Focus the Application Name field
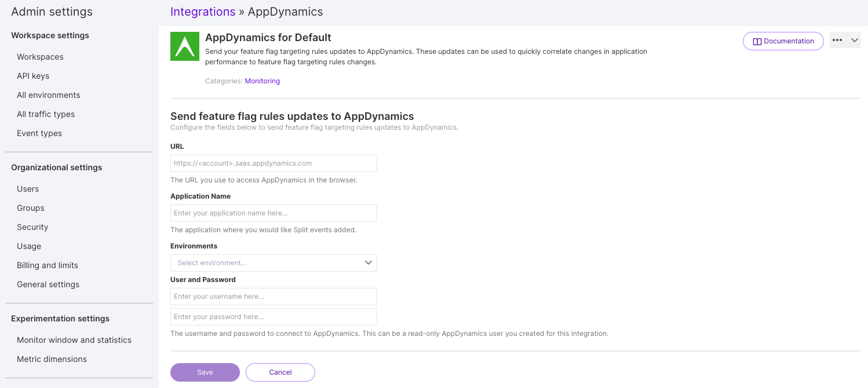 pyautogui.click(x=273, y=213)
